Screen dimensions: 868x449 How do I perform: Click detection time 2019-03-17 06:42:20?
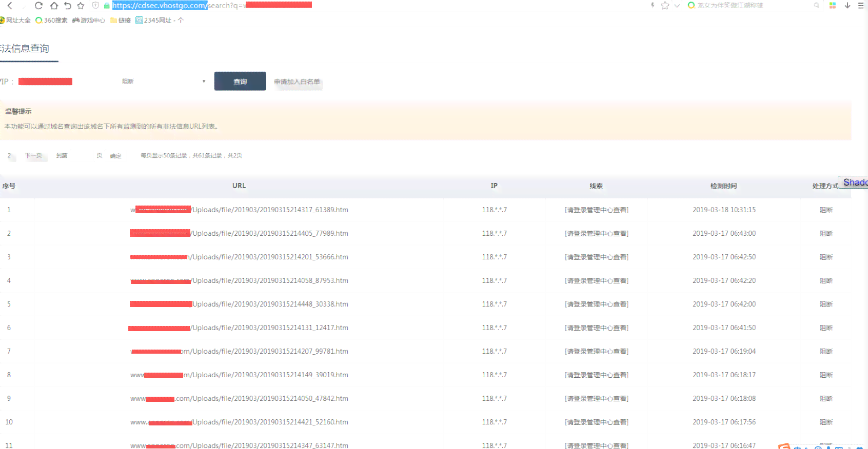[724, 280]
